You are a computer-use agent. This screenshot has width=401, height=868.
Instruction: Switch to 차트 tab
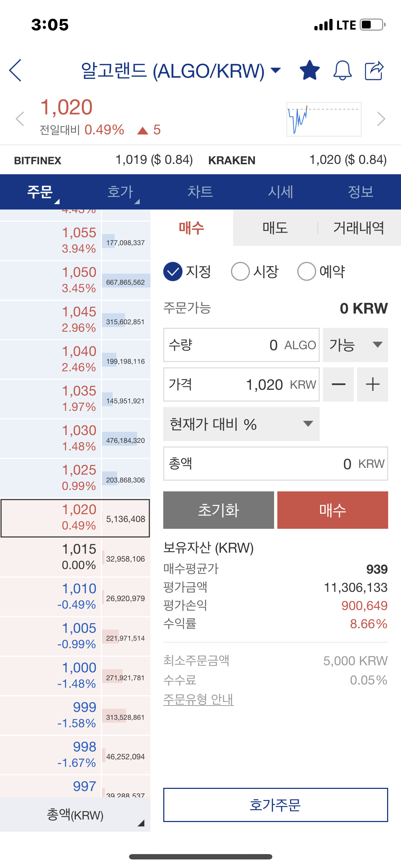click(200, 192)
